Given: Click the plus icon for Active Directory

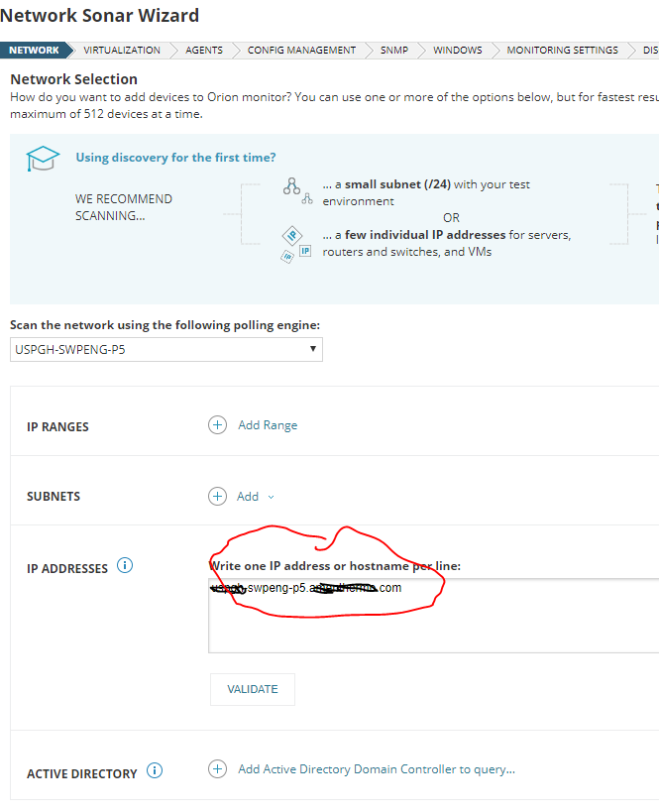Looking at the screenshot, I should coord(217,769).
